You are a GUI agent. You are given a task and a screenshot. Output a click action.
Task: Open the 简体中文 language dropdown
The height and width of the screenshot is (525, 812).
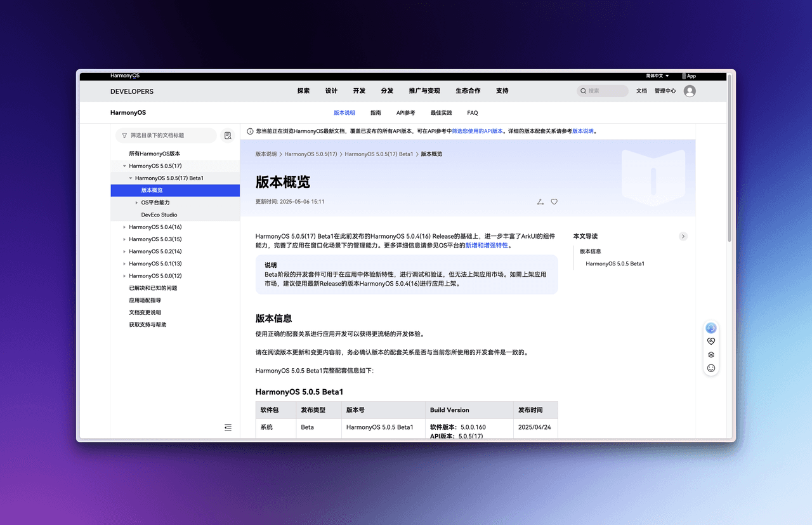[657, 76]
